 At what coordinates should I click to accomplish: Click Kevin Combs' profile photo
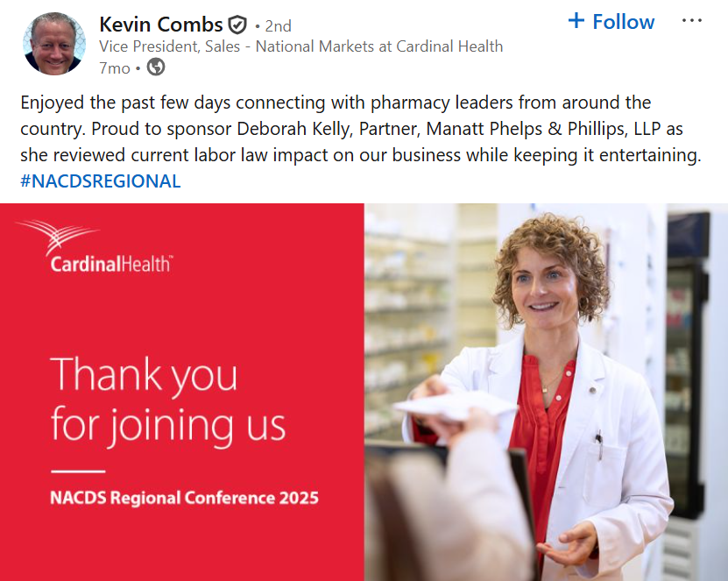pos(53,44)
